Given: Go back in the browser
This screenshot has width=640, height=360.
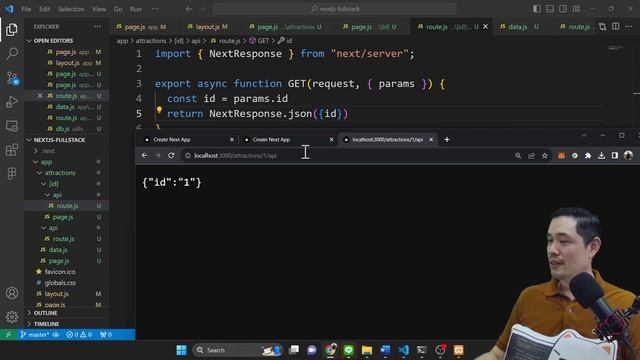Looking at the screenshot, I should coord(144,156).
